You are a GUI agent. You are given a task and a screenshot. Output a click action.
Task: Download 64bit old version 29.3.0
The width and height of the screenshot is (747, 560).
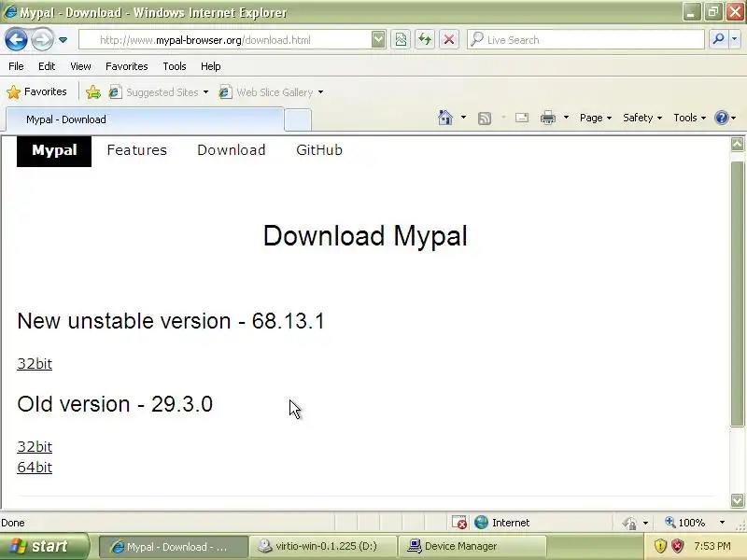(x=35, y=468)
